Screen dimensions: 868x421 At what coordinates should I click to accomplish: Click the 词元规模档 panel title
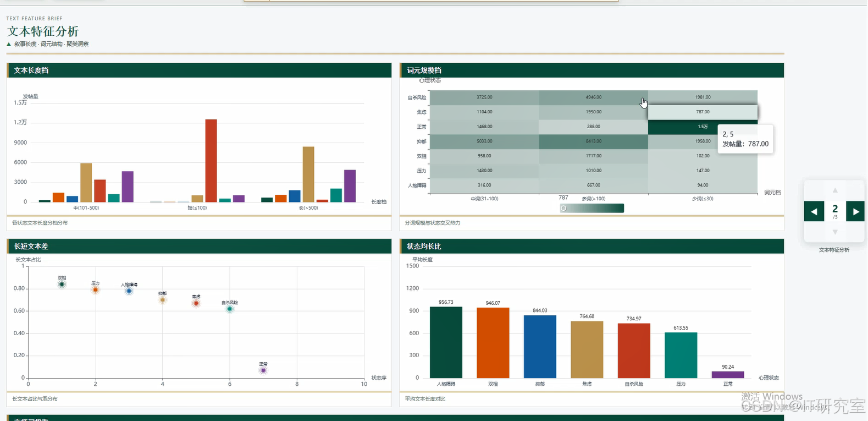424,70
